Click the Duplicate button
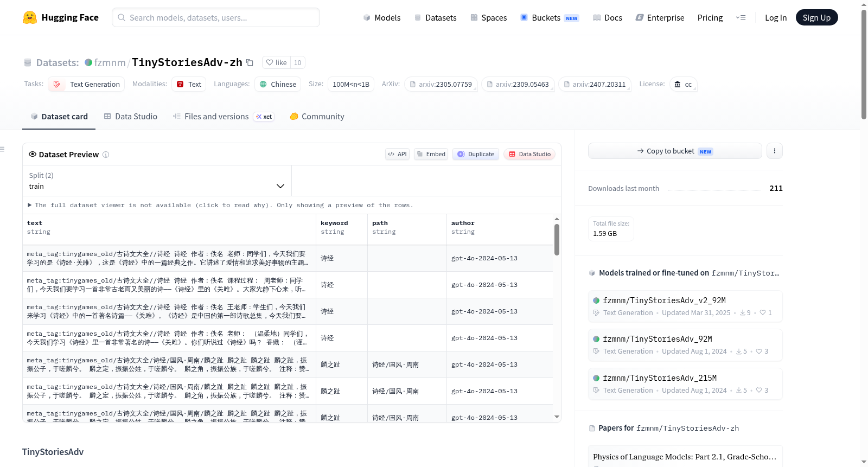This screenshot has height=467, width=868. [x=476, y=154]
